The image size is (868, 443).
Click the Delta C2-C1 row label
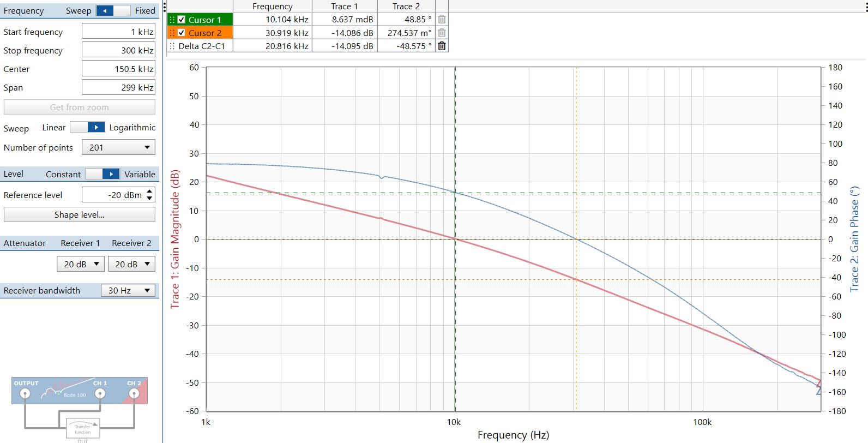click(x=201, y=46)
